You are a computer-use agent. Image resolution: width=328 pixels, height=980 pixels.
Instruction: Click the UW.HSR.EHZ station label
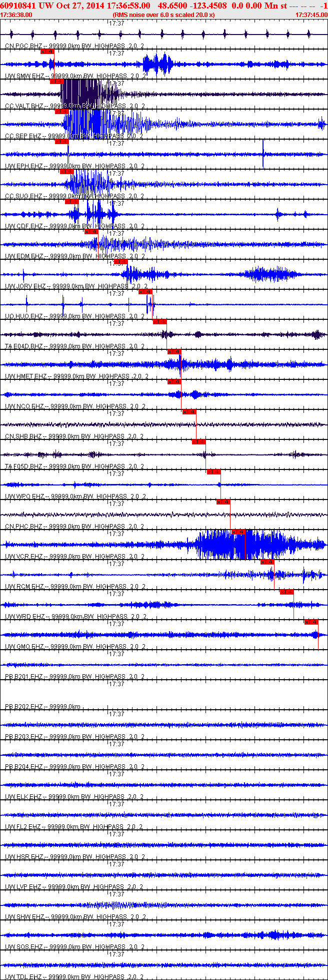point(24,857)
